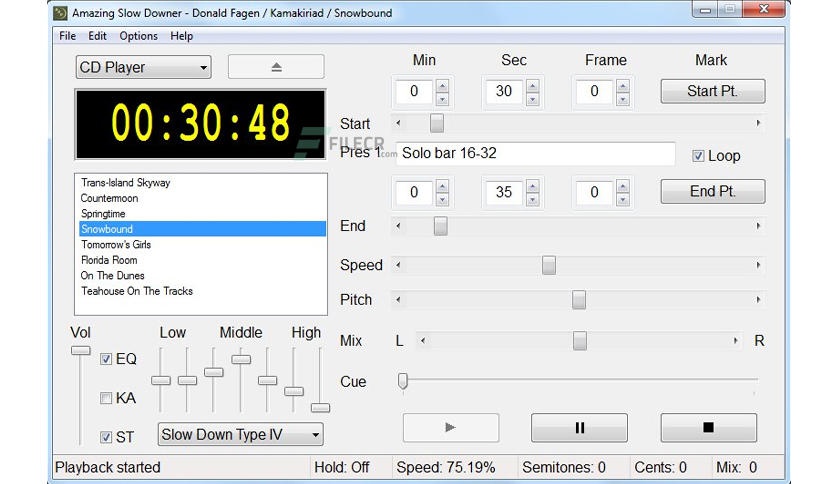Viewport: 836px width, 484px height.
Task: Open the Edit menu
Action: click(98, 36)
